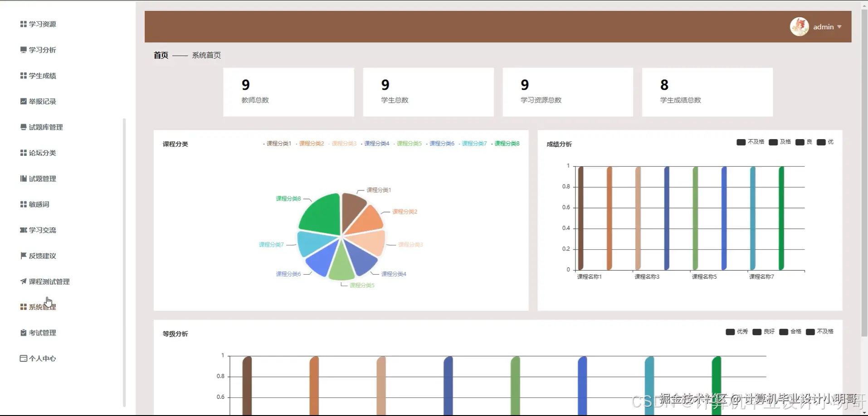Screen dimensions: 868x416
Task: Toggle 课程分类1 in the pie legend
Action: tap(277, 144)
